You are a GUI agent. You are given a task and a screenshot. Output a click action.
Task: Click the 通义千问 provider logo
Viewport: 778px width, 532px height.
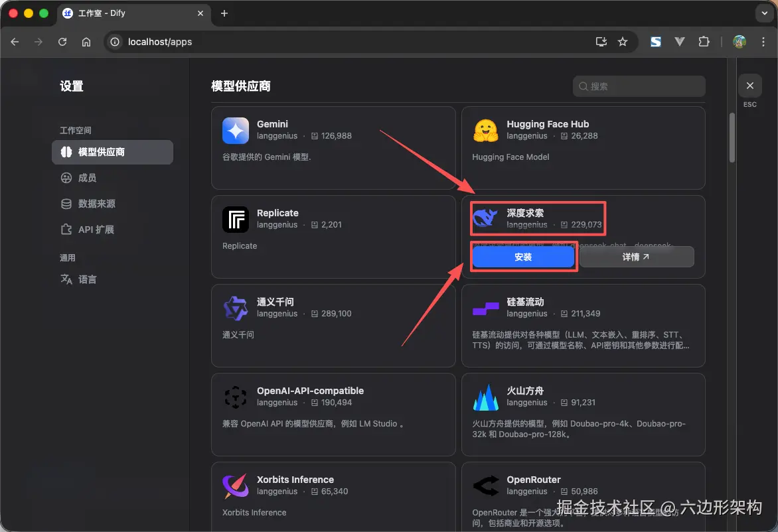tap(236, 308)
